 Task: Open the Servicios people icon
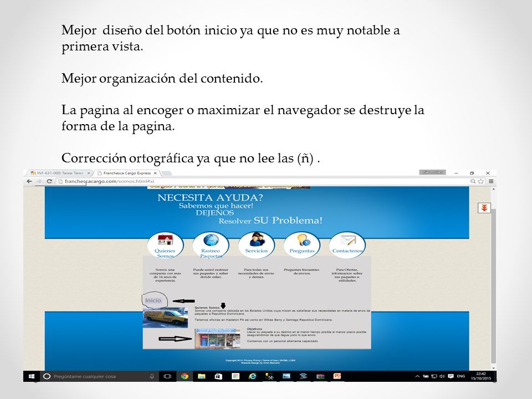(x=257, y=239)
